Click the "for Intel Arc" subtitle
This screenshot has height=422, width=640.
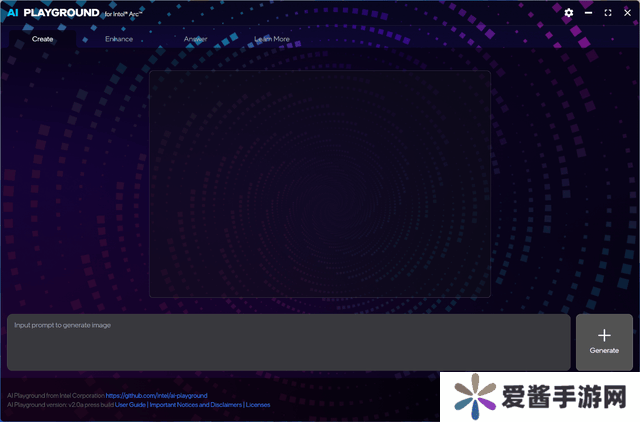pyautogui.click(x=125, y=14)
